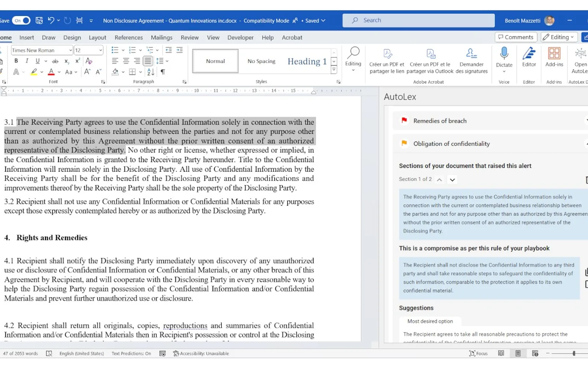Viewport: 588px width, 368px height.
Task: Show paragraph marks with pilcrow icon
Action: (162, 72)
